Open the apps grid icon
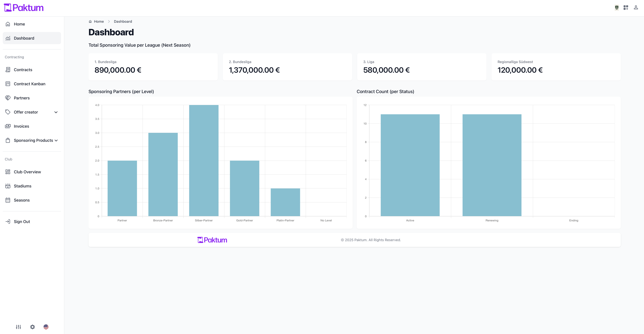This screenshot has width=644, height=334. 626,8
